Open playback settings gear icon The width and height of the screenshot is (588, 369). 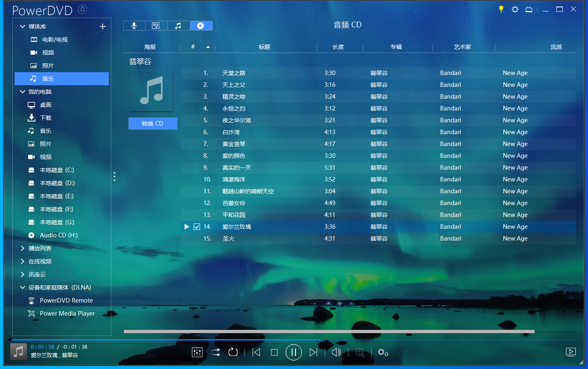pyautogui.click(x=383, y=352)
